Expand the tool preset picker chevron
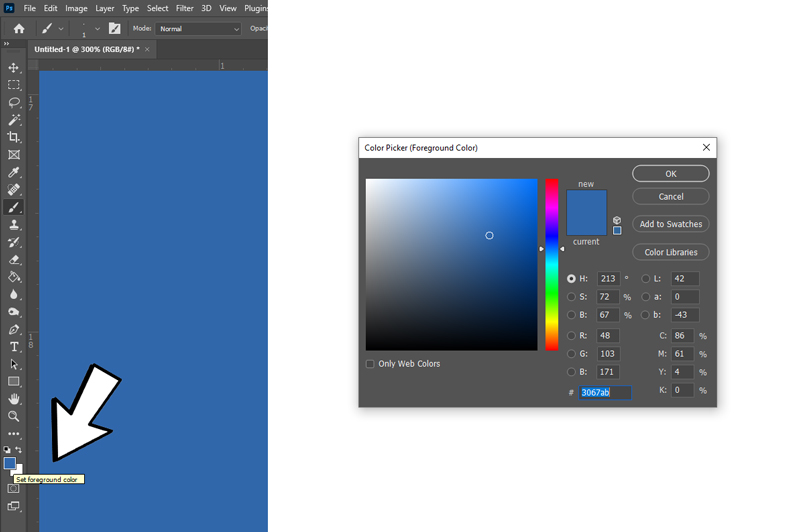The width and height of the screenshot is (800, 532). point(61,29)
